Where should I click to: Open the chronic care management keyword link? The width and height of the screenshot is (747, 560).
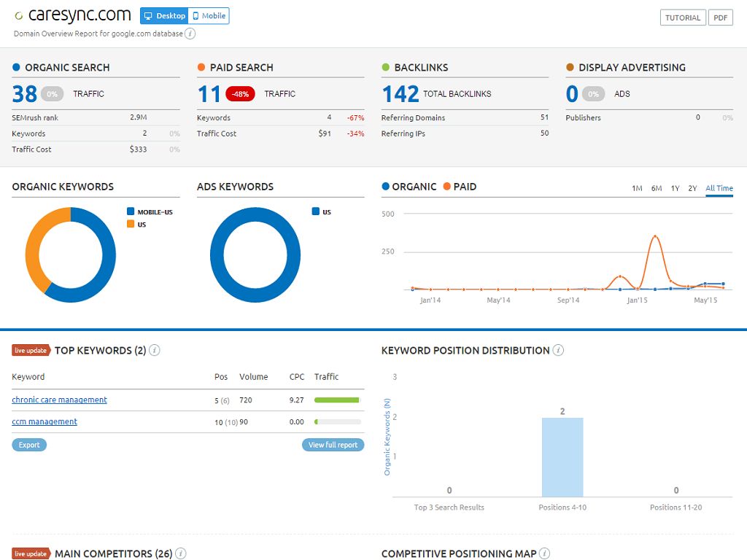tap(59, 400)
